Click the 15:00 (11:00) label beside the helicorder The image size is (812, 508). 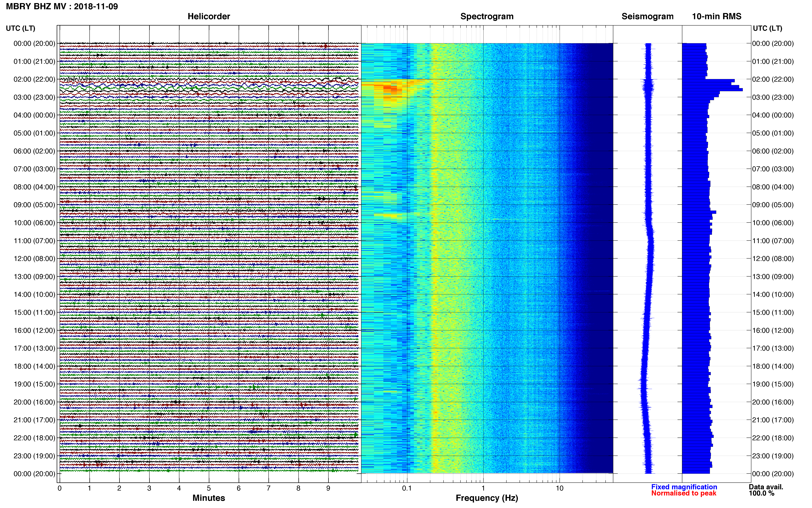[x=34, y=312]
